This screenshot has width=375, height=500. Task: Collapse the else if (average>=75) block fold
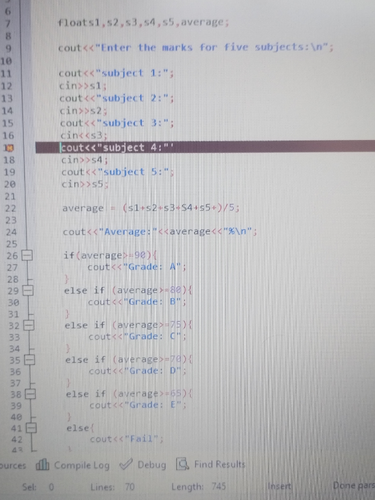[29, 325]
